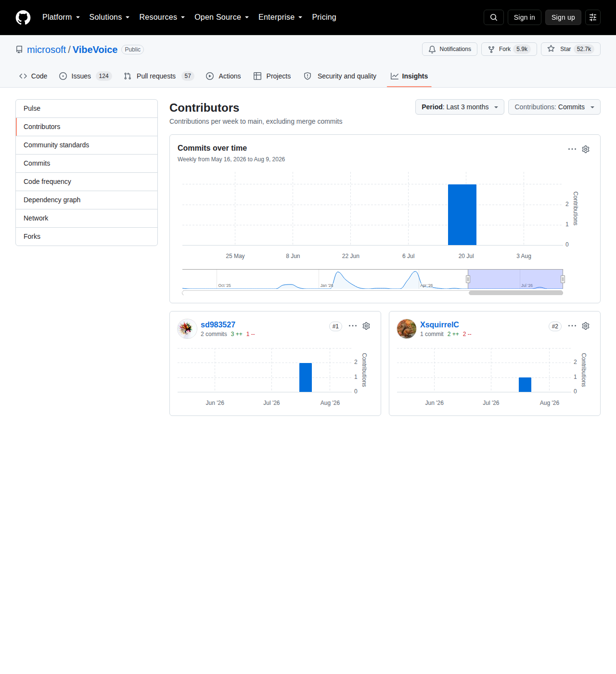The height and width of the screenshot is (674, 616).
Task: Fork the VibeVoice repository
Action: (x=509, y=49)
